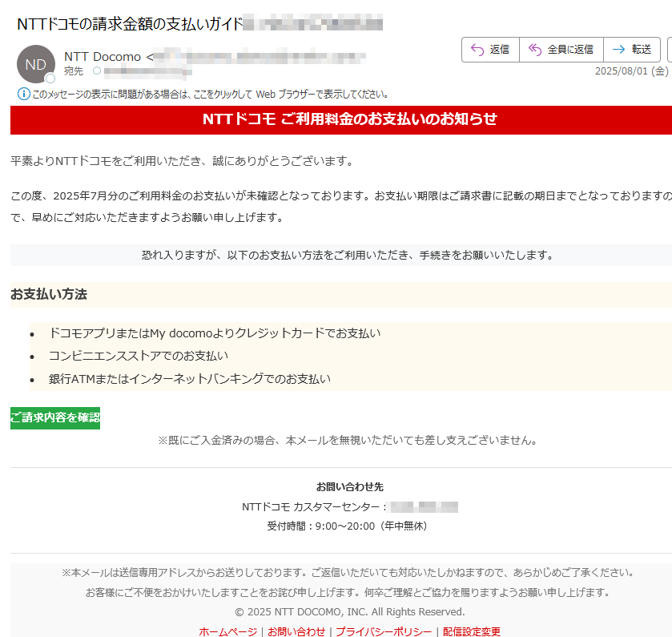The height and width of the screenshot is (637, 672).
Task: Click the 返信 reply button
Action: pos(490,50)
